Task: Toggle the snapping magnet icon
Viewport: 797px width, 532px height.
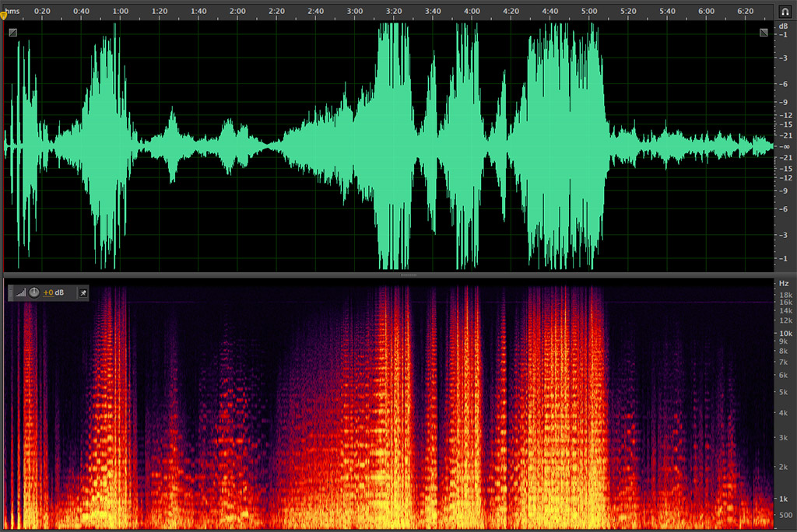Action: tap(785, 11)
